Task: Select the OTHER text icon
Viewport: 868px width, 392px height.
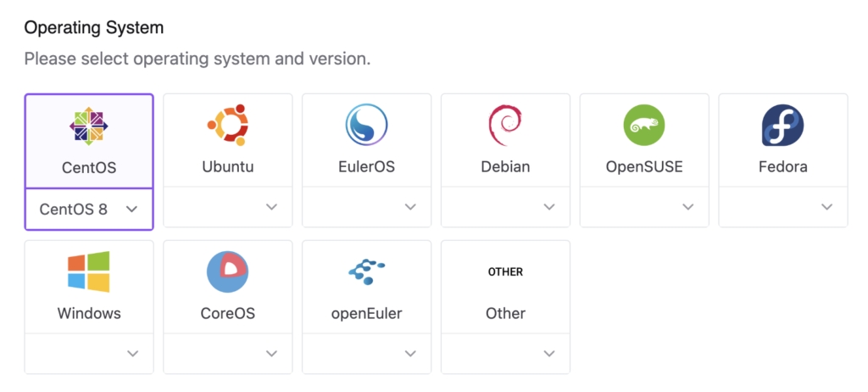Action: click(x=505, y=272)
